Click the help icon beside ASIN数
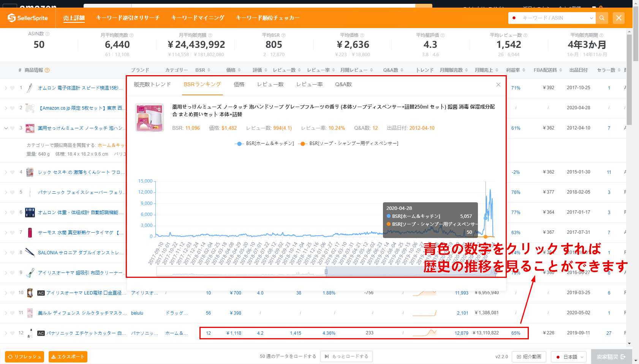This screenshot has width=639, height=364. [x=47, y=34]
